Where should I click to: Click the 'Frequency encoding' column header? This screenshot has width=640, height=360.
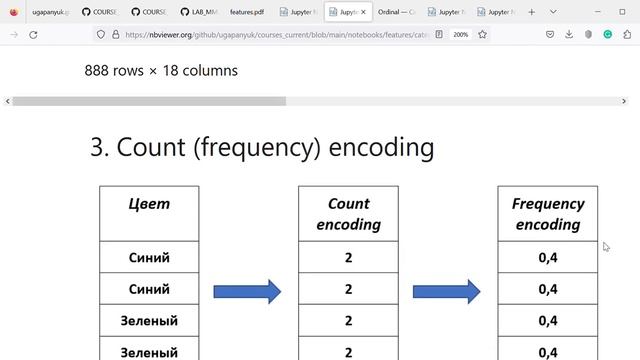pyautogui.click(x=547, y=213)
